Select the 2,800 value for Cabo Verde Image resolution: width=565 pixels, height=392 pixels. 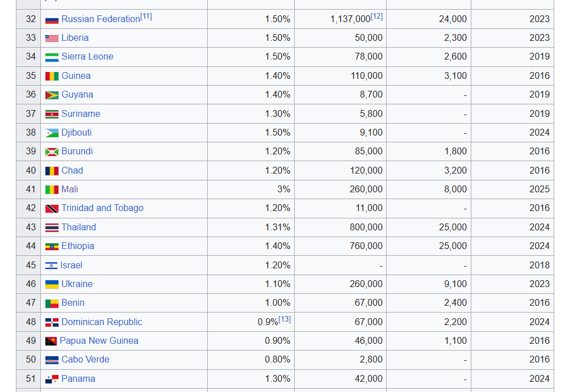click(371, 360)
